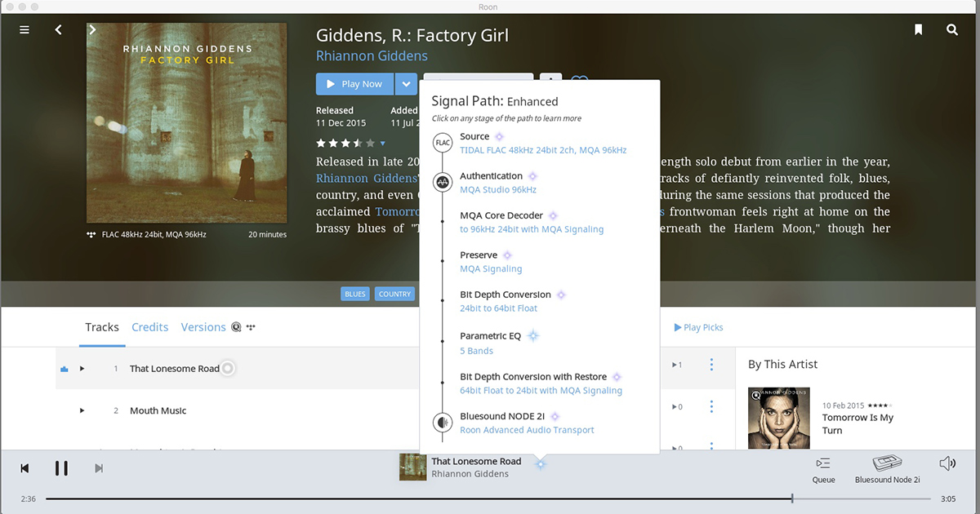The image size is (980, 514).
Task: Click the Bluesound NODE 2i speaker icon
Action: pos(442,423)
